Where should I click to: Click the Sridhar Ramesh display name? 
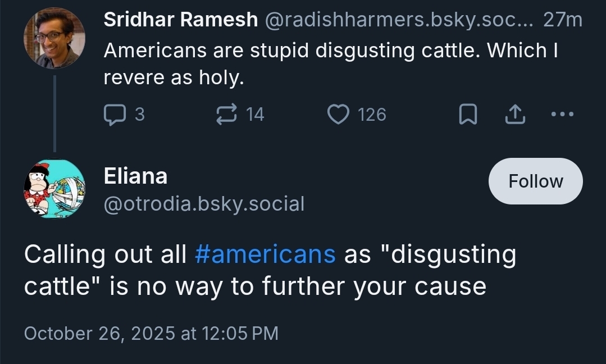pos(180,20)
